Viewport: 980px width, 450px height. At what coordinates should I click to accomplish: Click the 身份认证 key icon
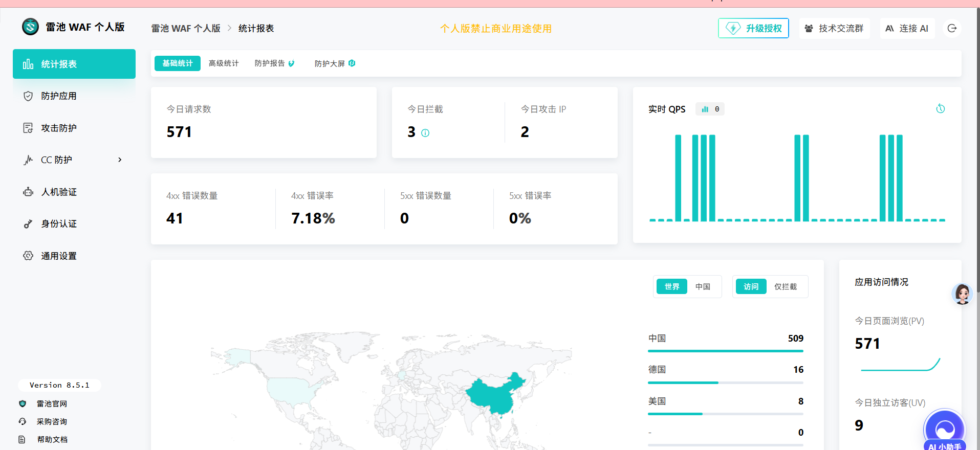click(x=28, y=224)
